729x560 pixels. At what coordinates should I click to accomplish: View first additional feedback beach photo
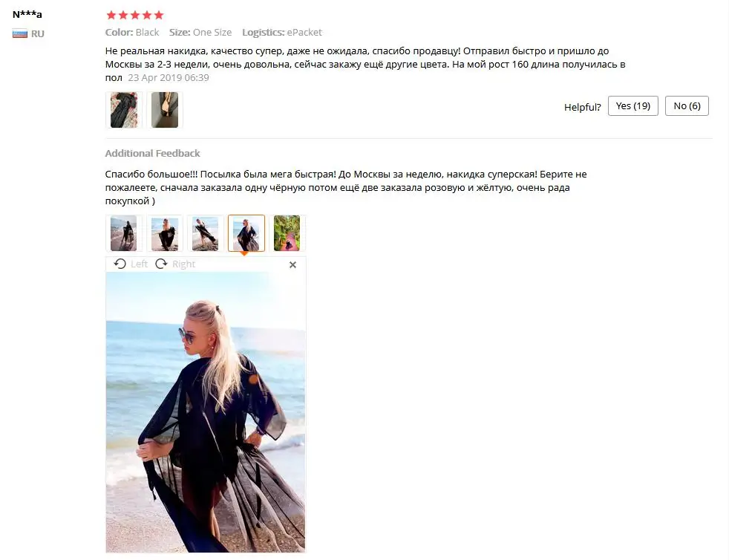click(x=124, y=233)
